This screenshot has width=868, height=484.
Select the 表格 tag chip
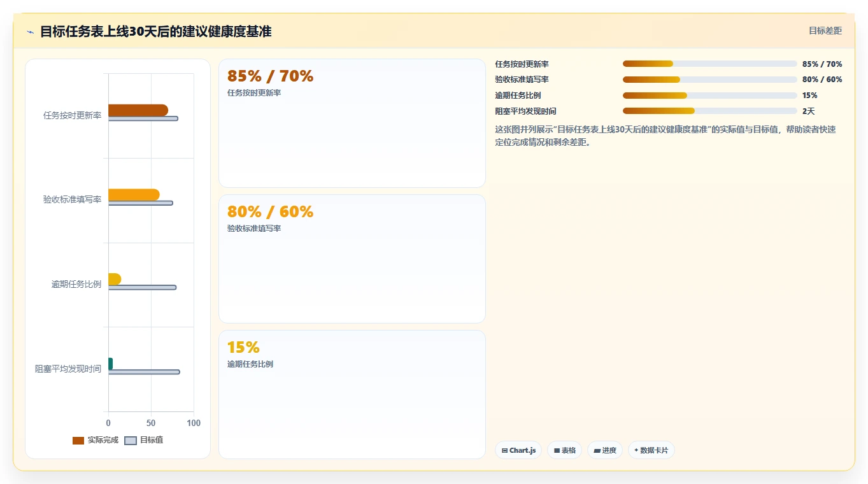click(x=564, y=450)
